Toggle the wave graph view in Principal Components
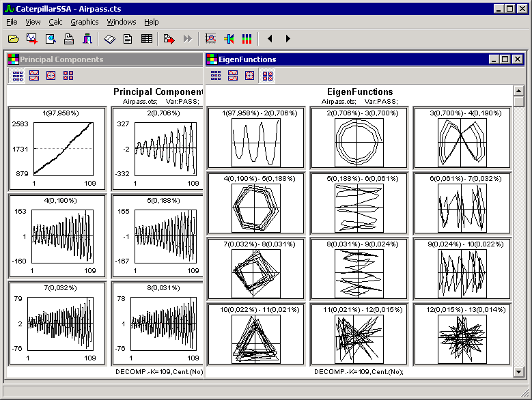This screenshot has height=400, width=532. (x=33, y=75)
